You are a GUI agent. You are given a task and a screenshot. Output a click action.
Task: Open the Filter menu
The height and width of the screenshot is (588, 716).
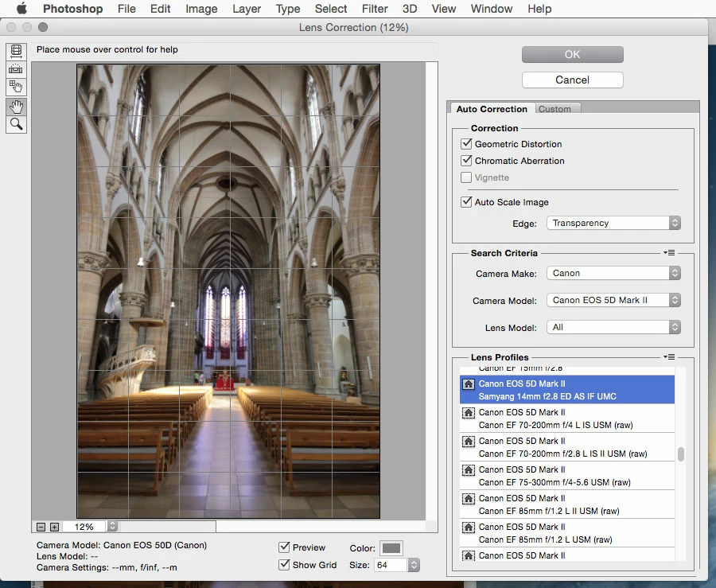point(375,9)
